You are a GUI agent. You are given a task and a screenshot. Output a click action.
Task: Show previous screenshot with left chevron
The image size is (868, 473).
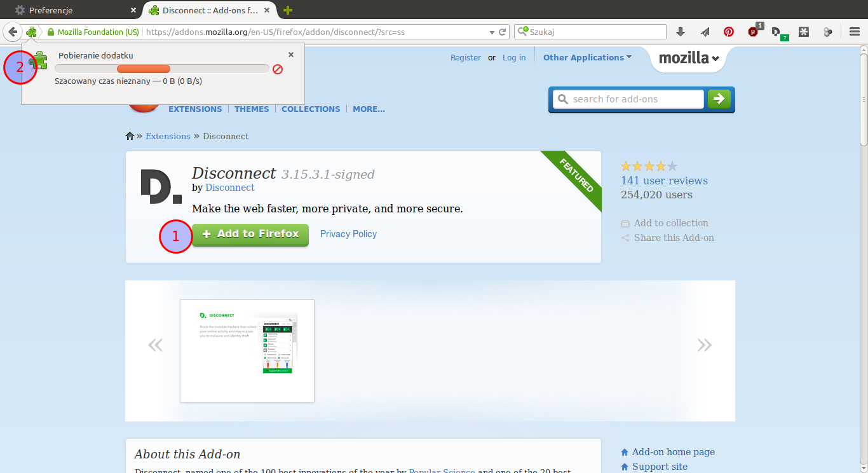155,345
